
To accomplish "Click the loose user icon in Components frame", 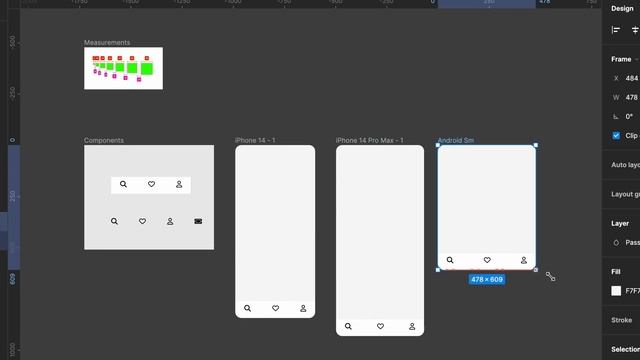I will click(x=170, y=221).
